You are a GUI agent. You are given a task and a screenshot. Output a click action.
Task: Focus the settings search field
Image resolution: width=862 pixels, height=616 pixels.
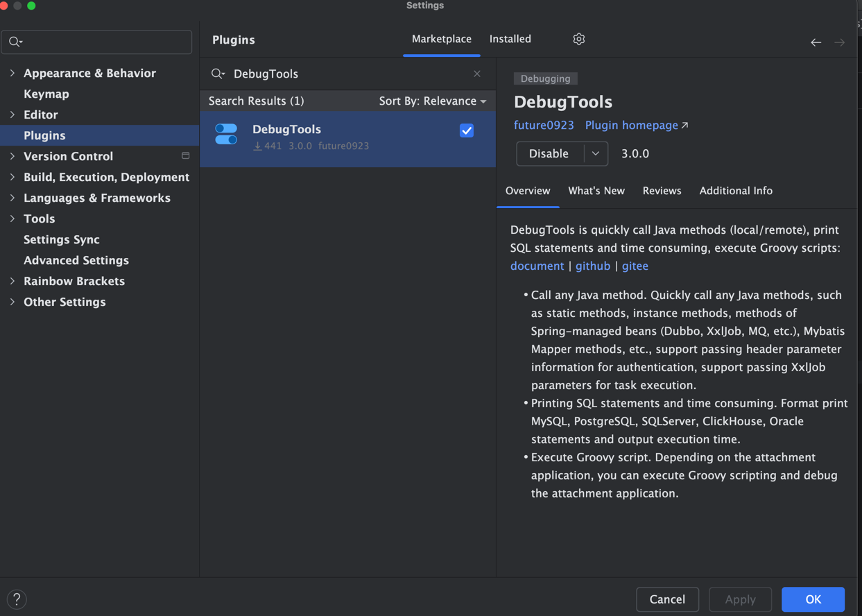pyautogui.click(x=97, y=42)
